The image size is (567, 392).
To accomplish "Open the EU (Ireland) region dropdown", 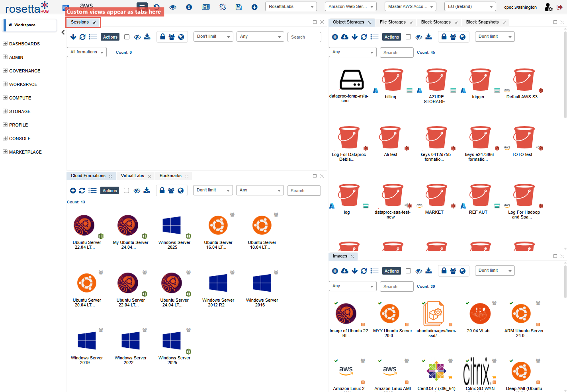I will click(470, 7).
